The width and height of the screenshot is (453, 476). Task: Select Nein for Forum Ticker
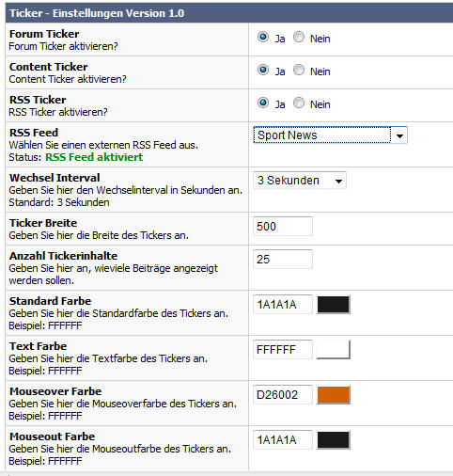tap(299, 37)
